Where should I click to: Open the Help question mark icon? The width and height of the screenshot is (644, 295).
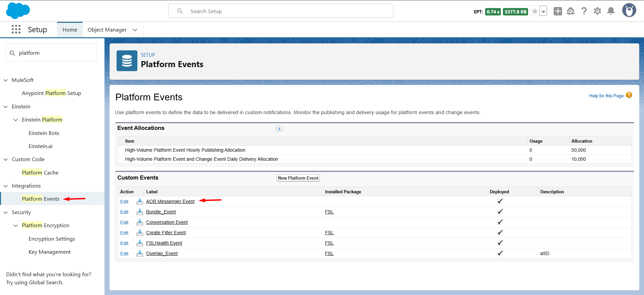tap(584, 11)
